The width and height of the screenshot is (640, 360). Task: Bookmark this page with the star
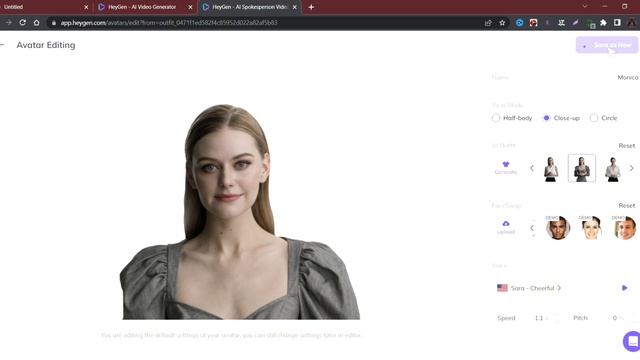point(502,23)
